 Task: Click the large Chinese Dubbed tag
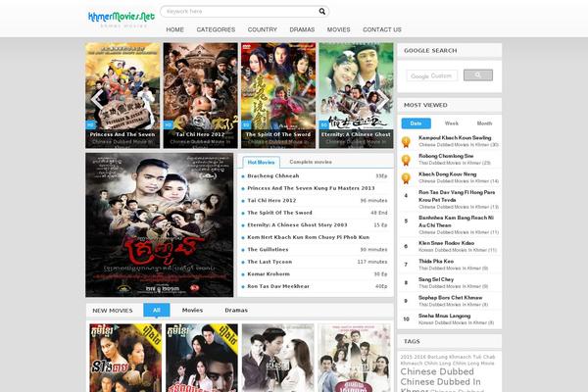coord(437,371)
